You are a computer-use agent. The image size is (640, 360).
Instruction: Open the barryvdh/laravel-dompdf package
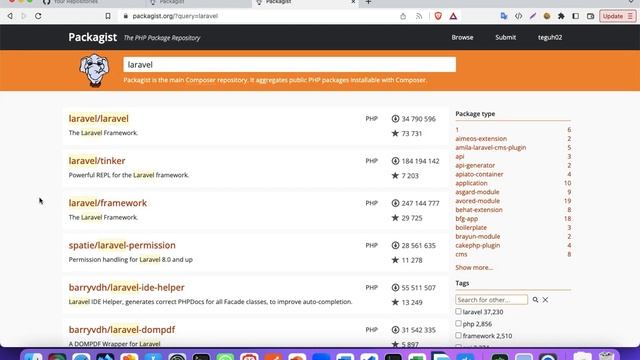pos(122,329)
